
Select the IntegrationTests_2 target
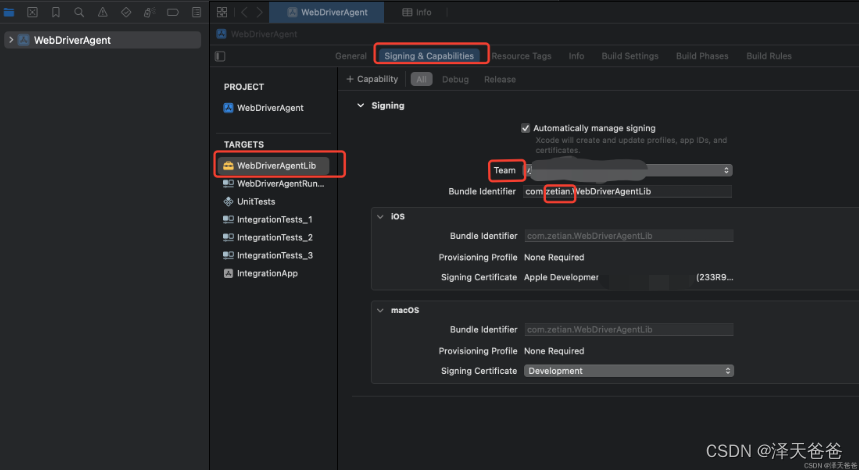(x=267, y=238)
